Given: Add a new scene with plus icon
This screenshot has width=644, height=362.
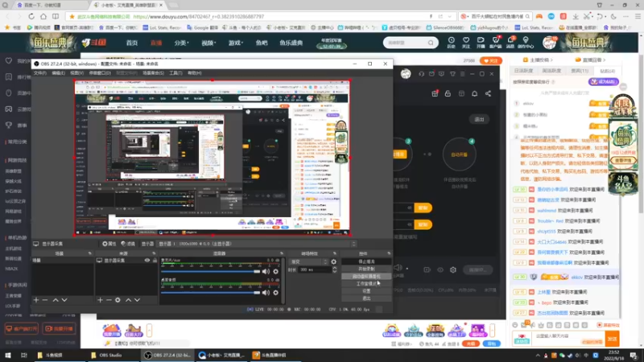Looking at the screenshot, I should pos(36,300).
